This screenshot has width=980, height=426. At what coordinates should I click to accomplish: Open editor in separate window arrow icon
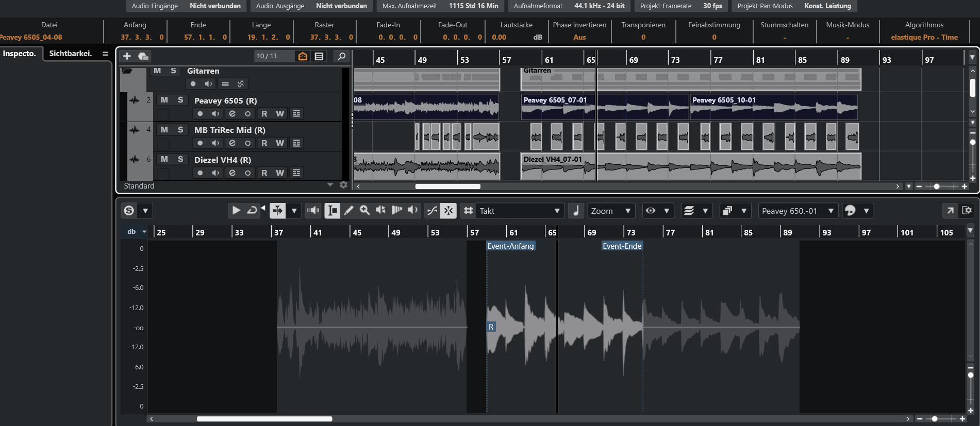click(950, 210)
